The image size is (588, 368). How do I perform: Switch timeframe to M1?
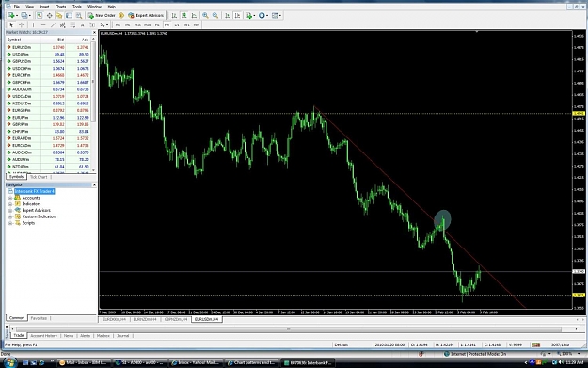tap(118, 24)
